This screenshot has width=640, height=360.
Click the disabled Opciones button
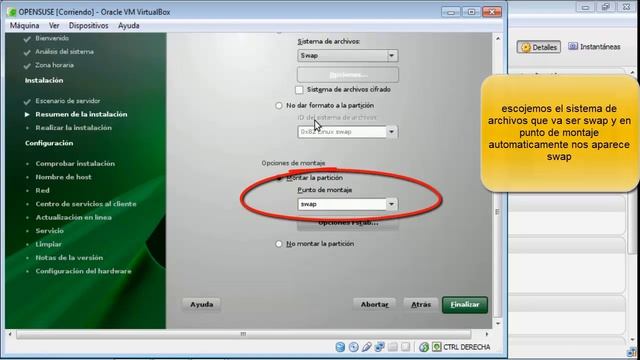coord(348,75)
